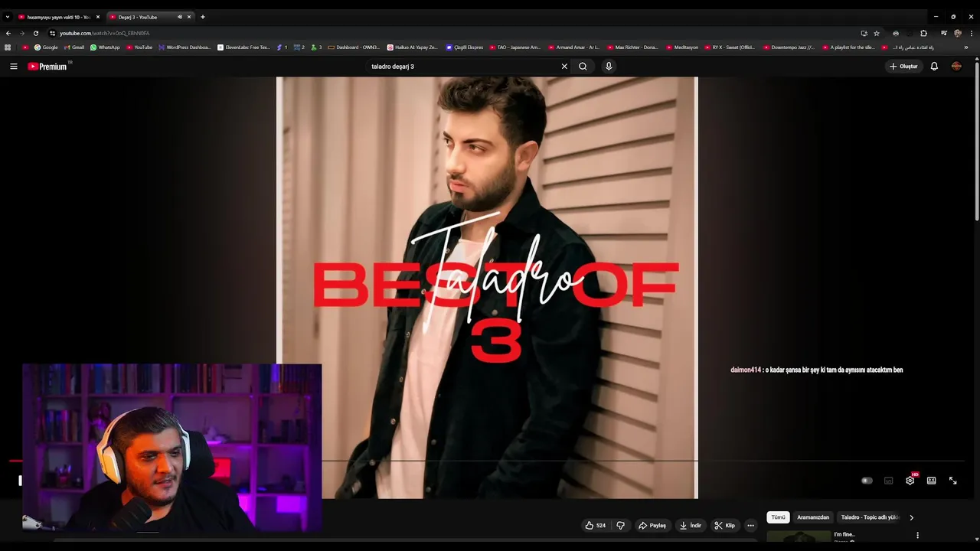Switch the player to theater mode

coord(932,481)
